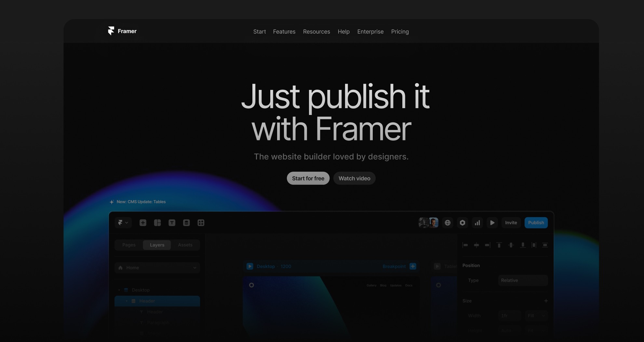Collapse the Desktop layer tree arrow
Screen dimensions: 644x342
pos(119,290)
